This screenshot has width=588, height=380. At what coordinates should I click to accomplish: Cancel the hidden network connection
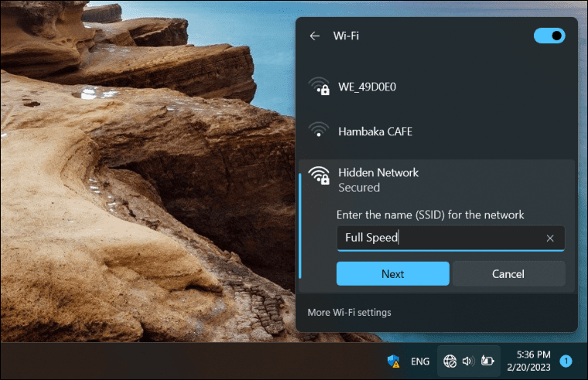[x=508, y=274]
